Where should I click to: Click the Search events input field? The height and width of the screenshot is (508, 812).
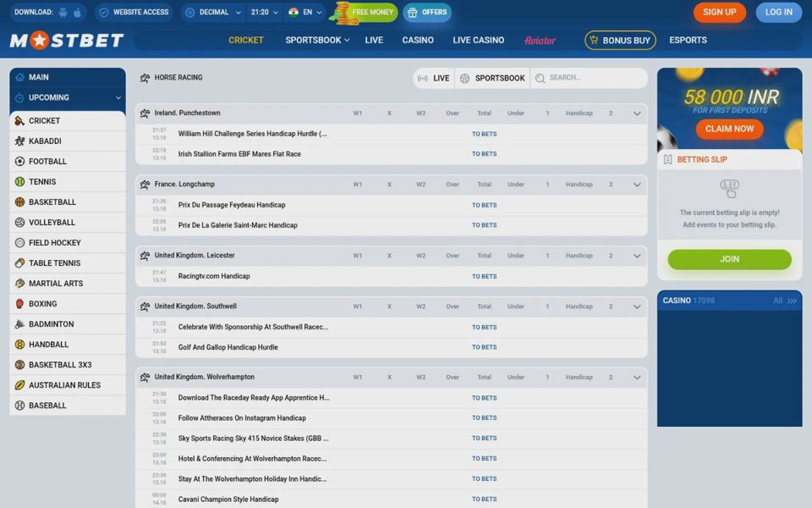coord(590,78)
